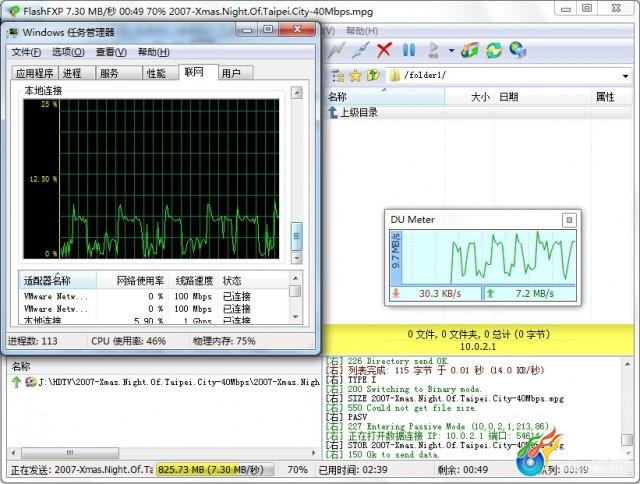Image resolution: width=640 pixels, height=484 pixels.
Task: Click the queue pane scroll-right arrow
Action: [313, 453]
